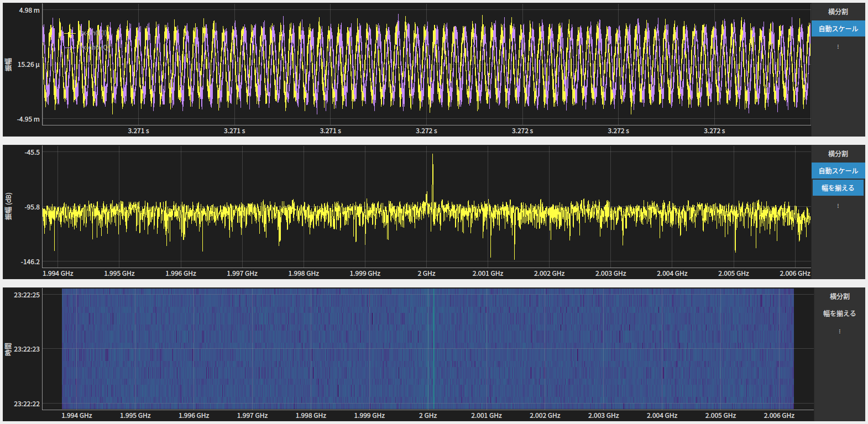The width and height of the screenshot is (868, 424).
Task: Click the 4.98 m amplitude axis label
Action: [29, 11]
